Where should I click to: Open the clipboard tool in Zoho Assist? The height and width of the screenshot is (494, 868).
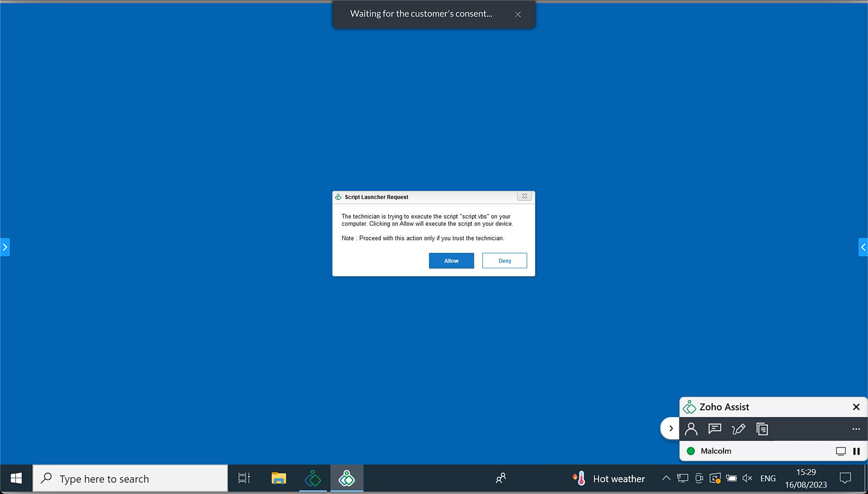point(762,429)
